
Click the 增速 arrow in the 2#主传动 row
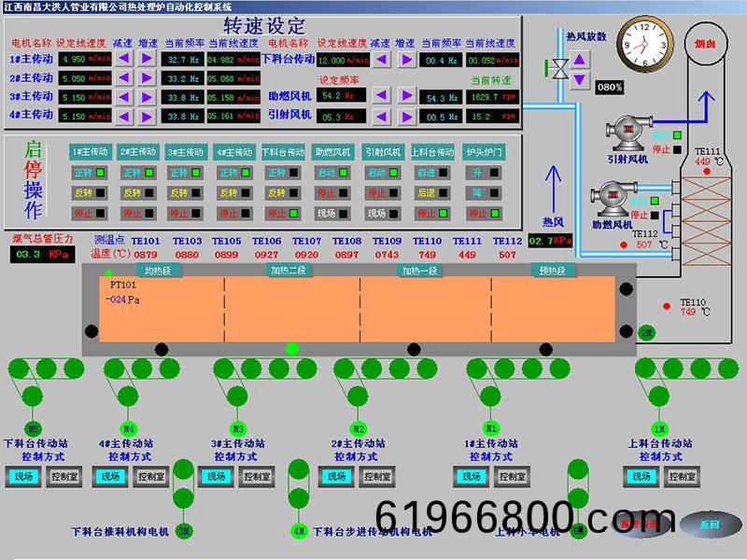(x=147, y=77)
